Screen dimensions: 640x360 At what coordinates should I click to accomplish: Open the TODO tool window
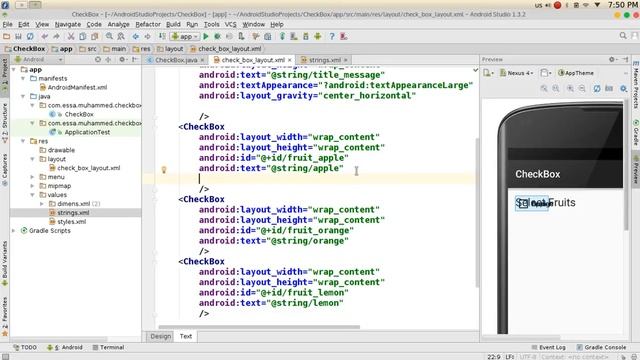pos(25,347)
